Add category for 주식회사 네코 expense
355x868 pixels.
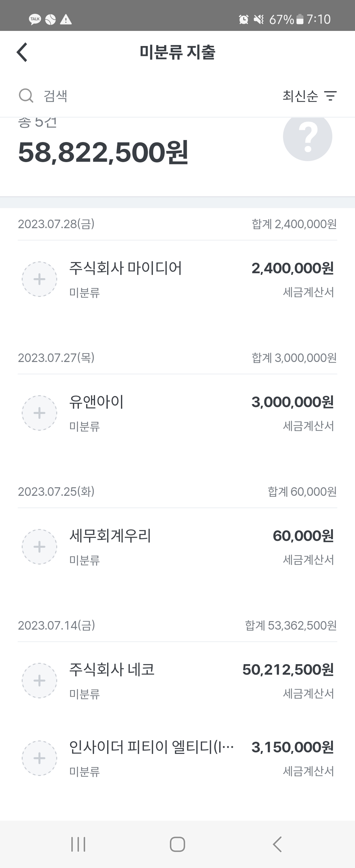coord(39,680)
